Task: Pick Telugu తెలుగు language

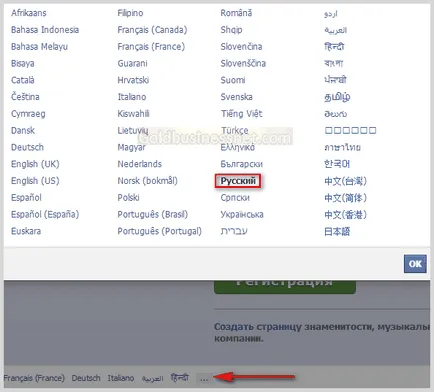Action: [x=335, y=114]
